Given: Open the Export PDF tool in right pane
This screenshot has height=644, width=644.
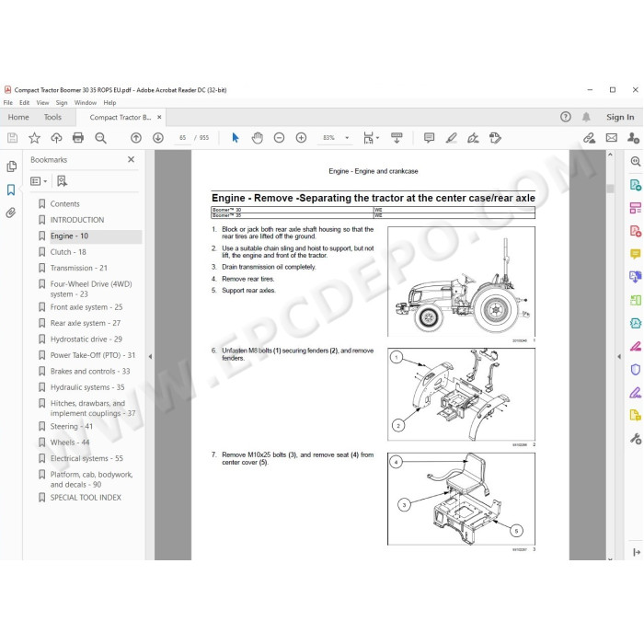Looking at the screenshot, I should 636,185.
